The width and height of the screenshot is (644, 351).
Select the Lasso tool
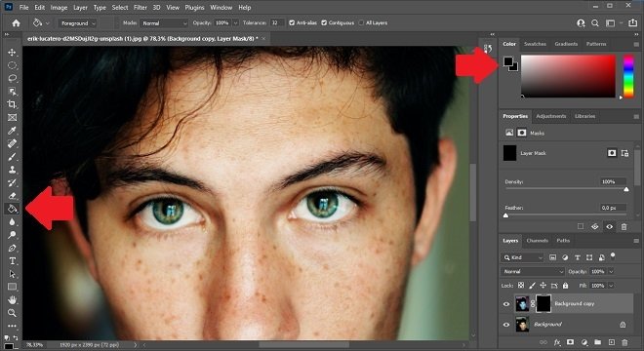click(12, 78)
